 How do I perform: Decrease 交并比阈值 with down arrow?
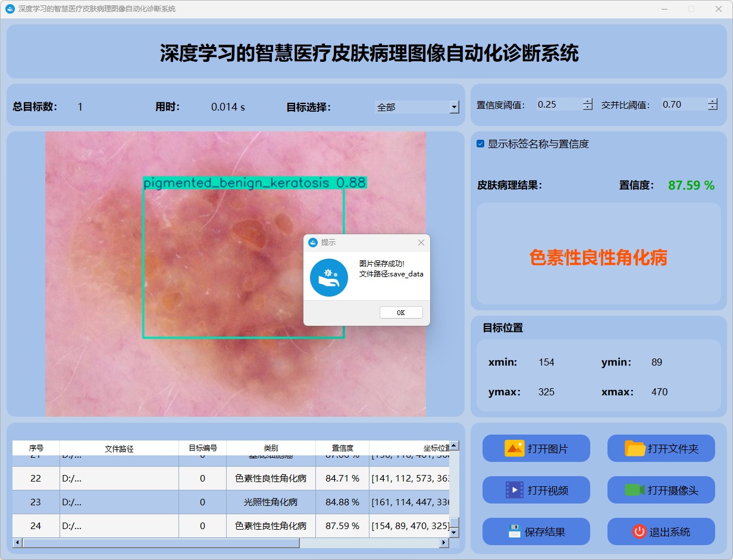pos(713,108)
